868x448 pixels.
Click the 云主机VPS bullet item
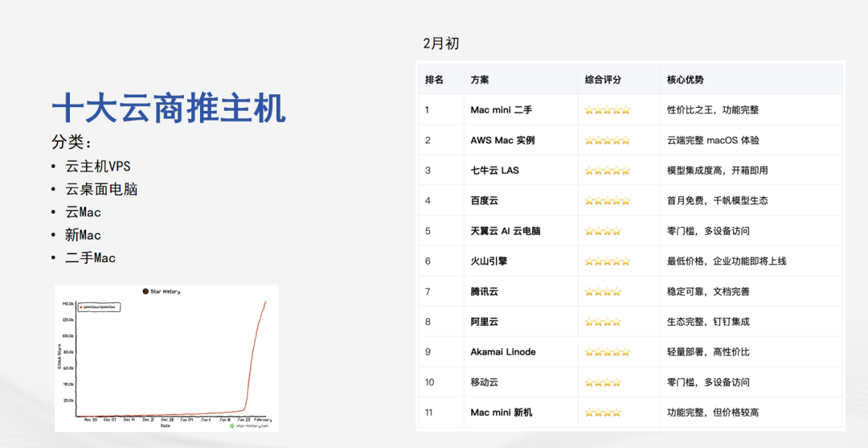tap(98, 166)
